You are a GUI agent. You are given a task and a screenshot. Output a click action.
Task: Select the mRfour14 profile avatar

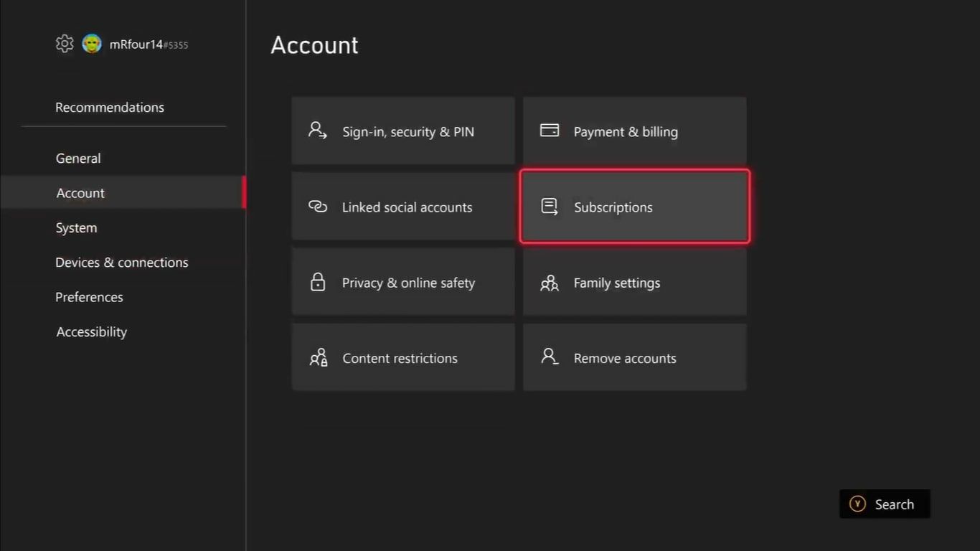[92, 44]
